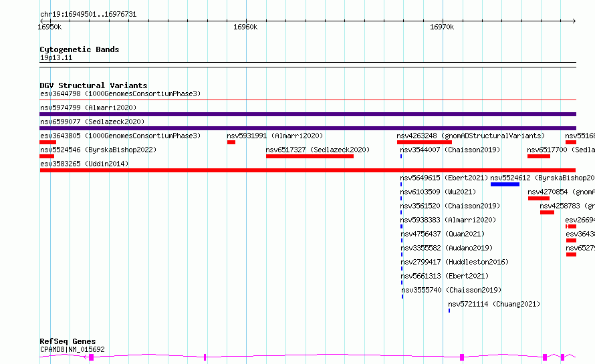The image size is (595, 364).
Task: Click the nsv4756437 Quan2021 label
Action: tap(443, 234)
